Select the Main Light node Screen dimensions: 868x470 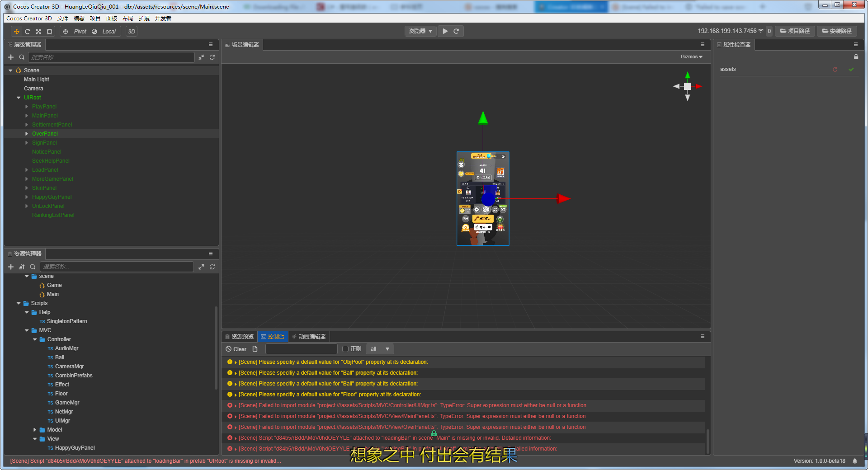click(x=36, y=80)
